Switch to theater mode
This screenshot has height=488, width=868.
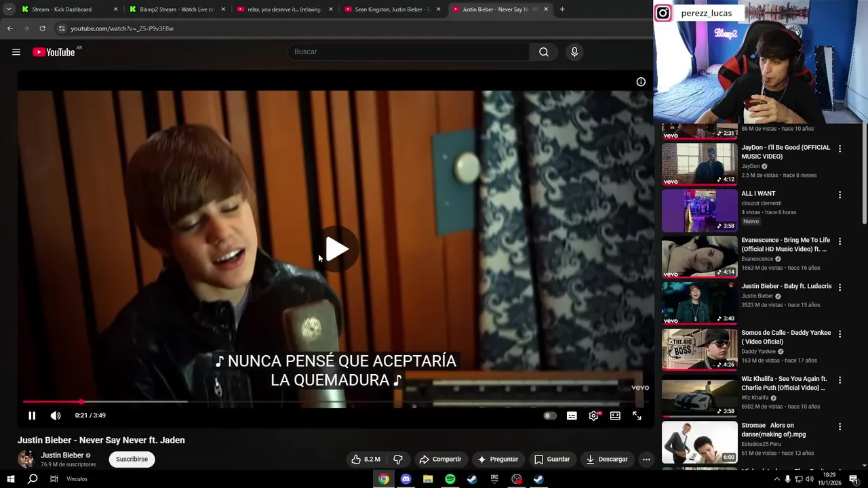(615, 415)
